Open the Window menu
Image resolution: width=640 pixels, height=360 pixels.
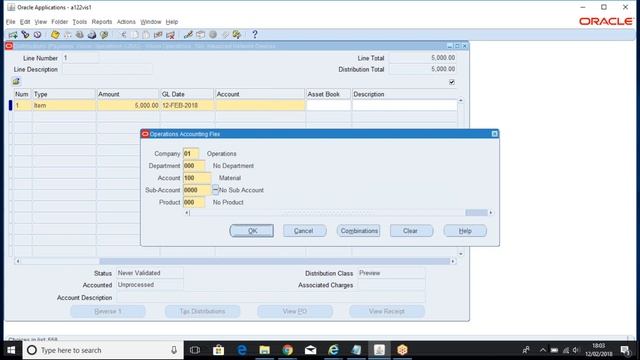pos(151,22)
